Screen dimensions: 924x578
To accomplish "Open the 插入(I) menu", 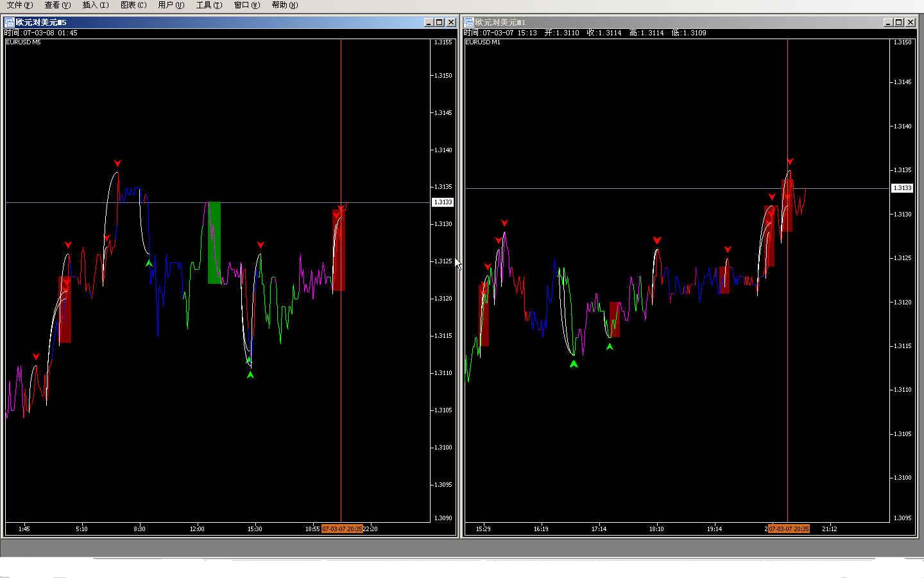I will (95, 5).
